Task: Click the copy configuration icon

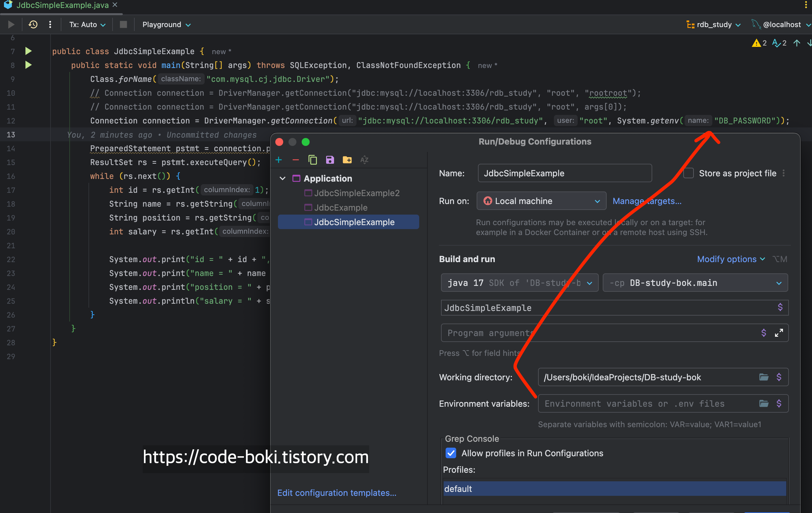Action: click(313, 160)
